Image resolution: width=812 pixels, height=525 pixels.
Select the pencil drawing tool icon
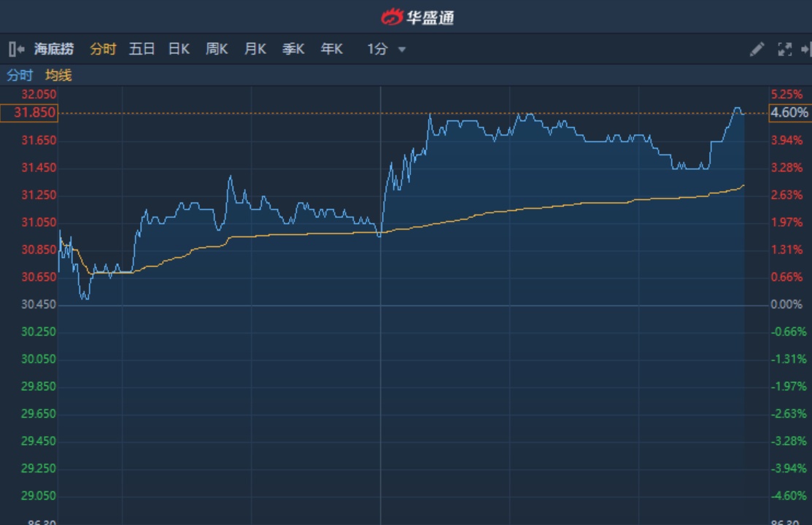pos(757,49)
